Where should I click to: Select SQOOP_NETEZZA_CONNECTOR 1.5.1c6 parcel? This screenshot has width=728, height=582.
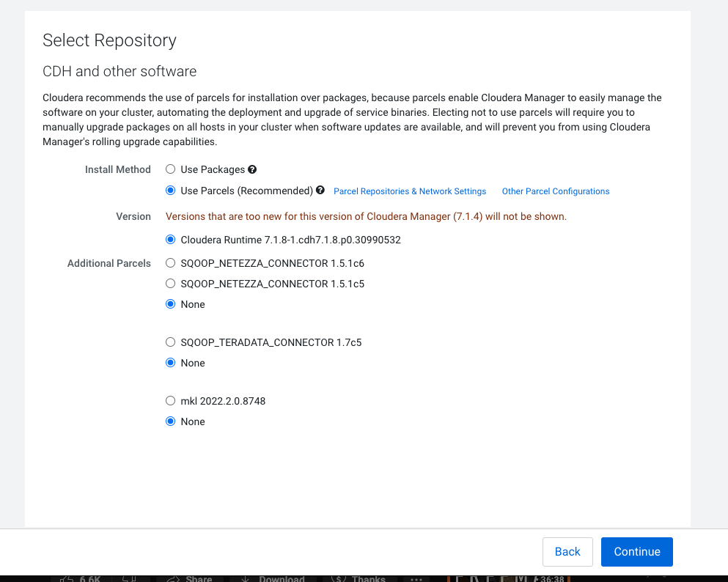pos(169,263)
